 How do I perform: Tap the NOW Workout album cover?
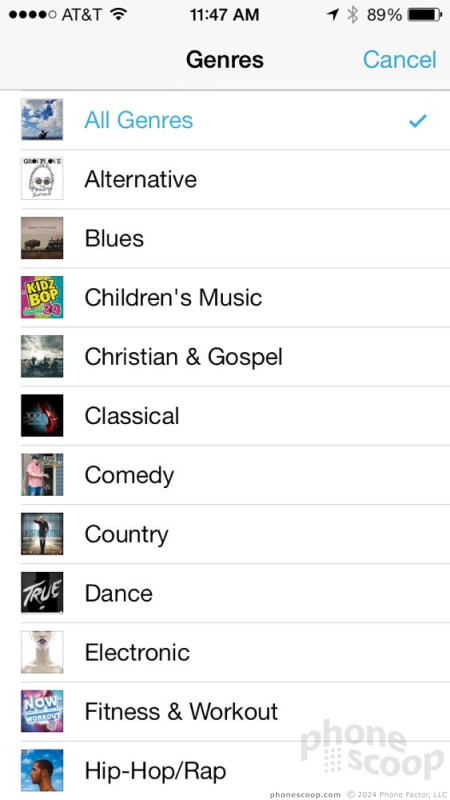coord(42,711)
